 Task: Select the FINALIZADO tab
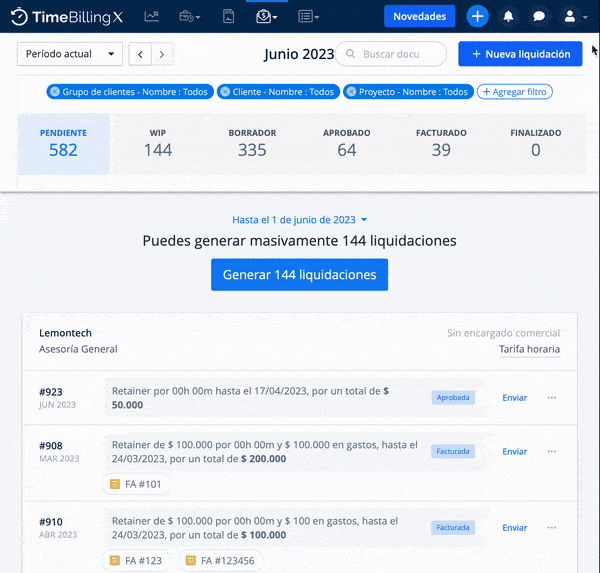pyautogui.click(x=536, y=144)
